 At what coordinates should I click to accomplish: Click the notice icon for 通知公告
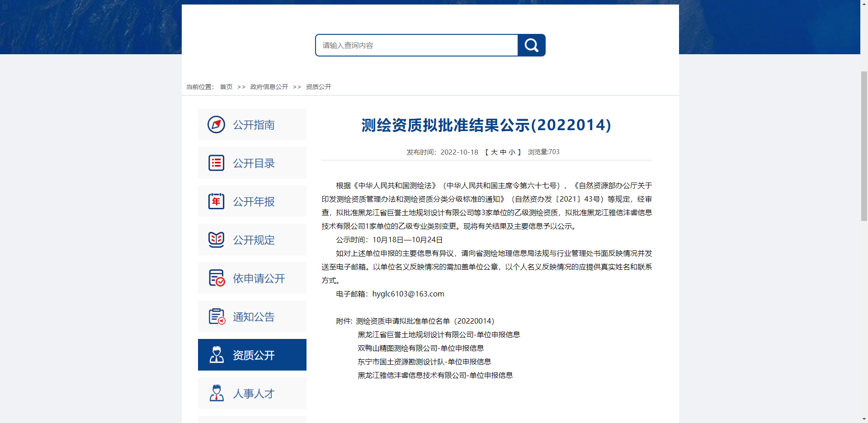coord(216,317)
